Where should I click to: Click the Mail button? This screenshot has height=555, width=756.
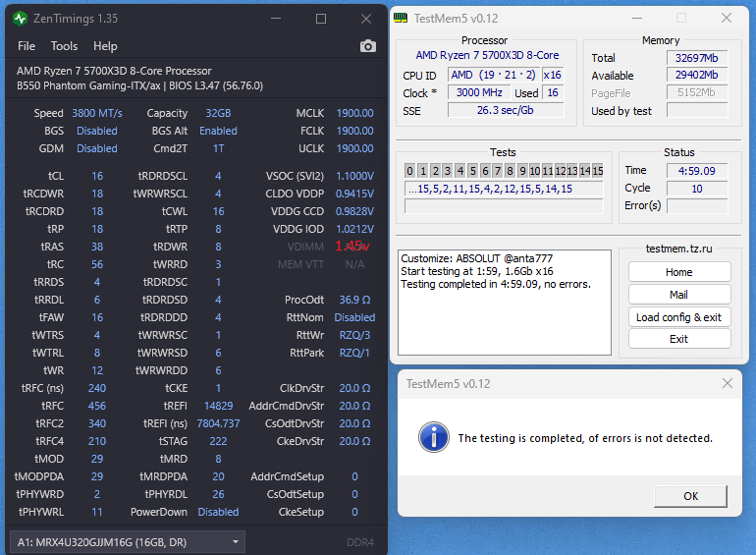pyautogui.click(x=679, y=295)
